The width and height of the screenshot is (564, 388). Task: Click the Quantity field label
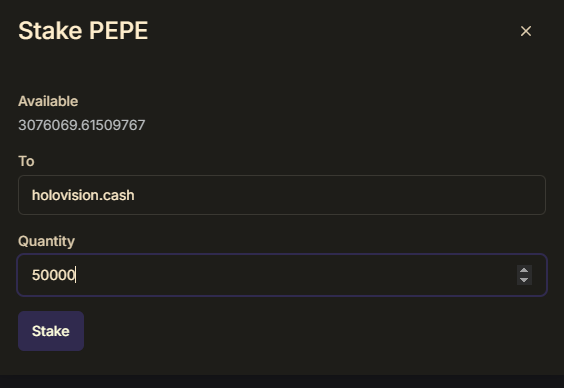[46, 241]
